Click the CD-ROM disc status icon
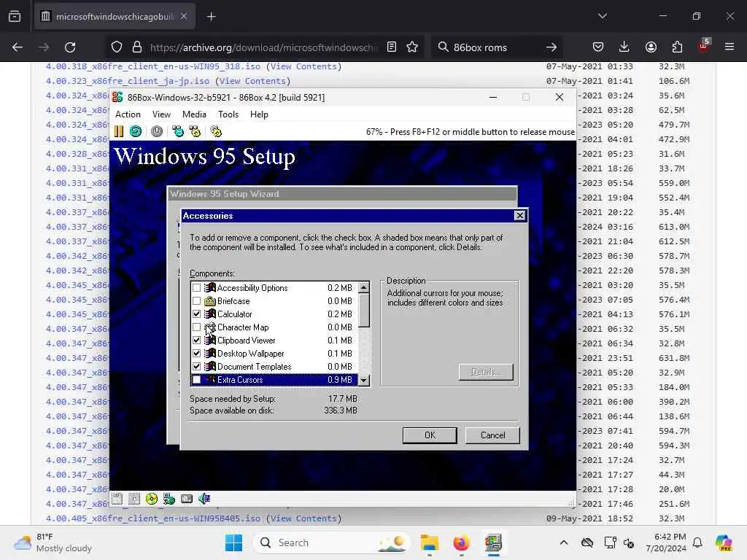Viewport: 747px width, 560px height. coord(152,499)
